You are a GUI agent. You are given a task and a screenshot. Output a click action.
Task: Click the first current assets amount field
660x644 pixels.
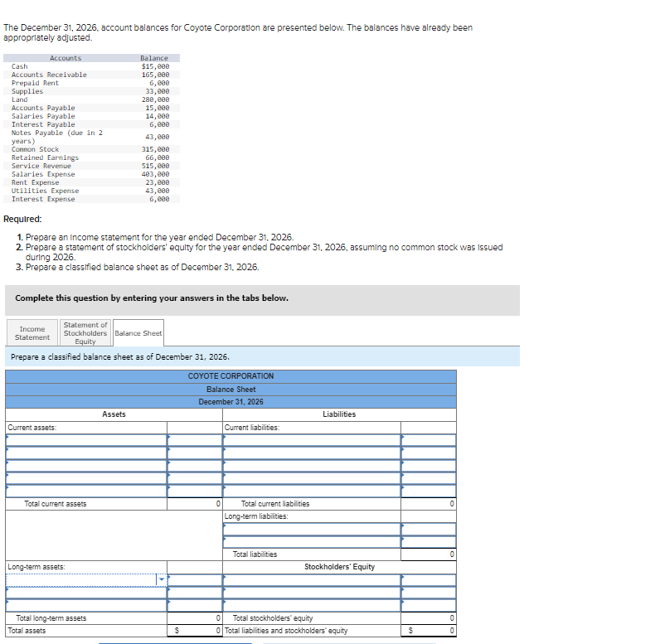click(195, 440)
